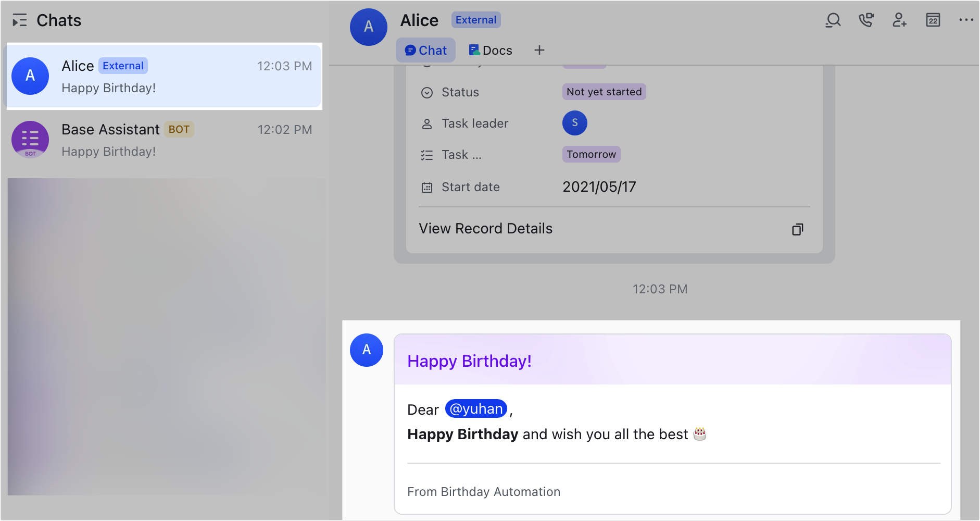Viewport: 980px width, 521px height.
Task: Click the search icon in chat header
Action: click(x=833, y=20)
